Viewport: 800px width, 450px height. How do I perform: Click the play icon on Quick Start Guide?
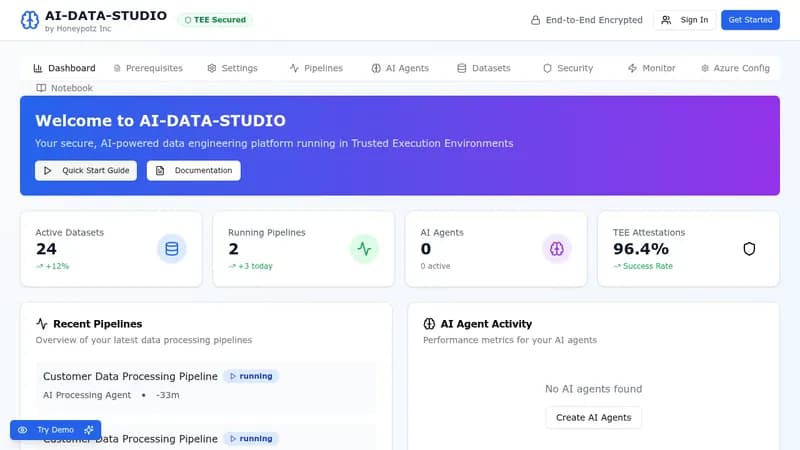pyautogui.click(x=47, y=170)
